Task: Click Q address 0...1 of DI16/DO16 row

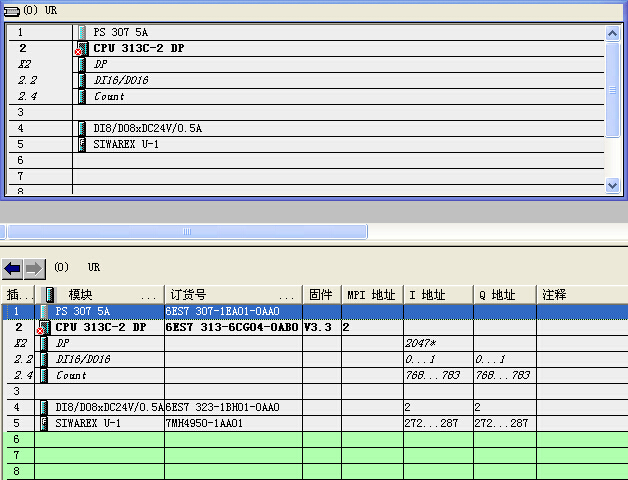Action: pyautogui.click(x=490, y=359)
